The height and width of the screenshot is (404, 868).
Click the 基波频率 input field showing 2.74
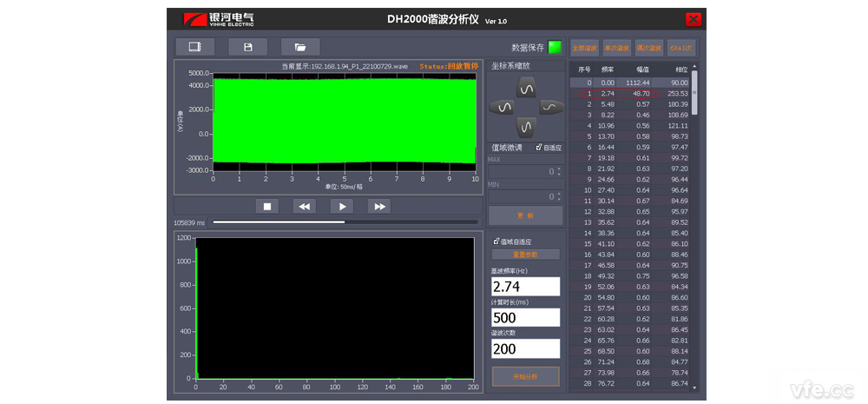(x=525, y=287)
